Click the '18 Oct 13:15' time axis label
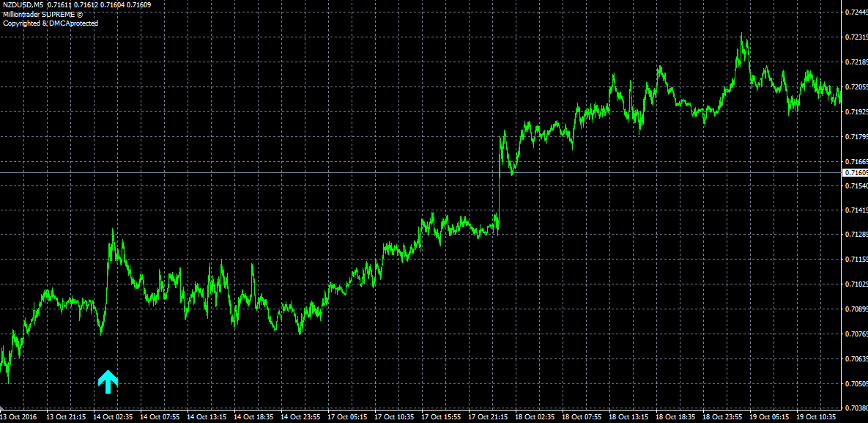868x423 pixels. coord(630,416)
